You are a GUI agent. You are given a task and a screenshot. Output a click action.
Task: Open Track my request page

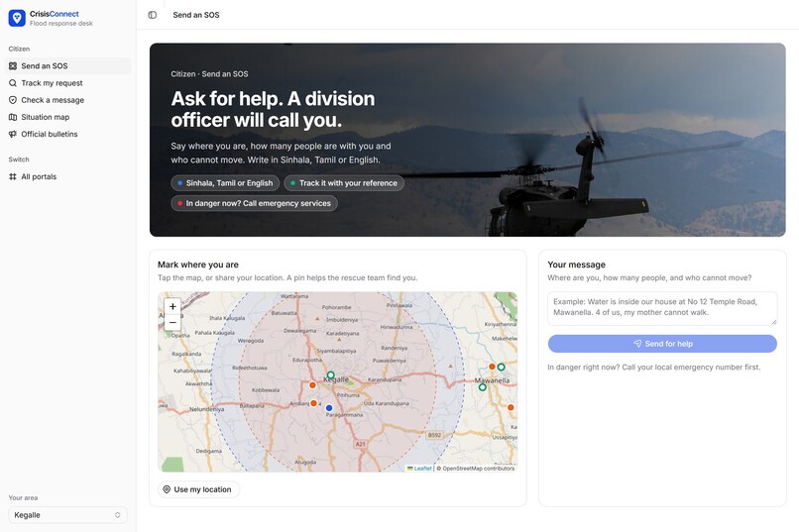(67, 83)
